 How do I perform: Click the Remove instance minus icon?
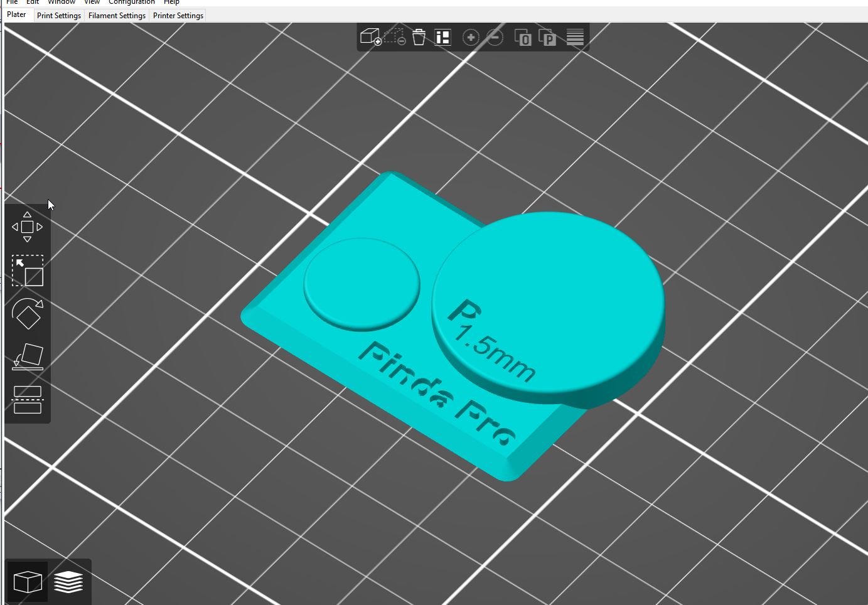(x=495, y=38)
